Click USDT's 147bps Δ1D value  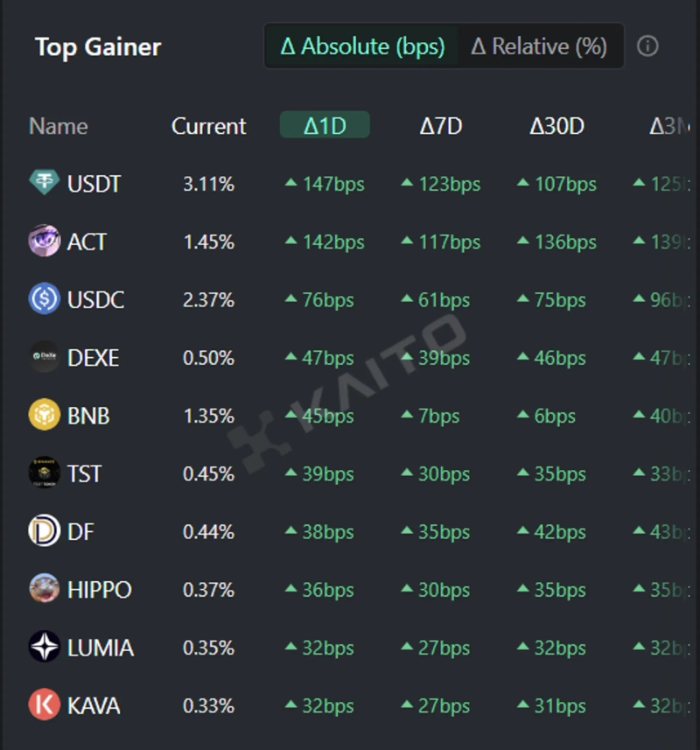pyautogui.click(x=333, y=184)
